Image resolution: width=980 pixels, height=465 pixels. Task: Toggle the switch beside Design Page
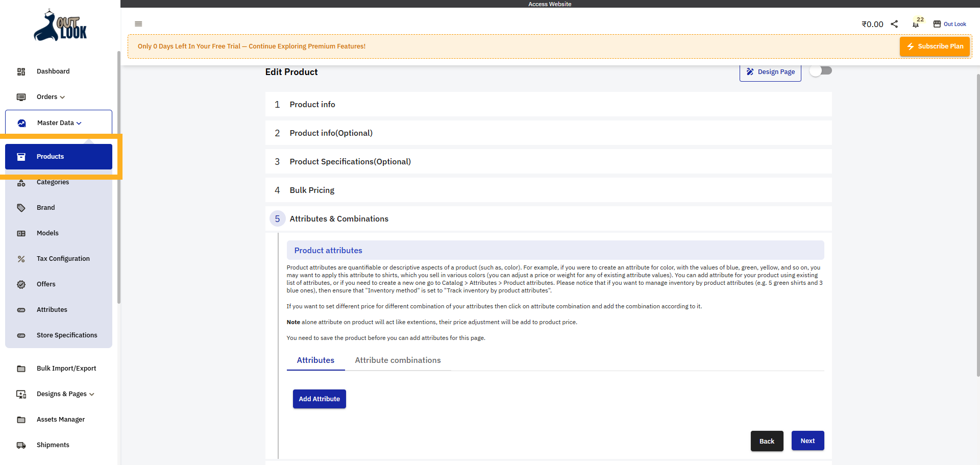[x=821, y=71]
